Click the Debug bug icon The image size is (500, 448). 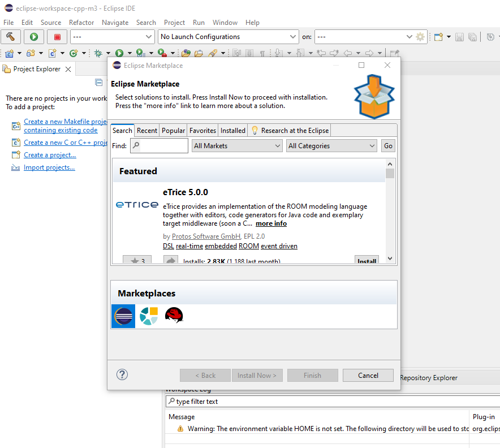click(x=98, y=53)
